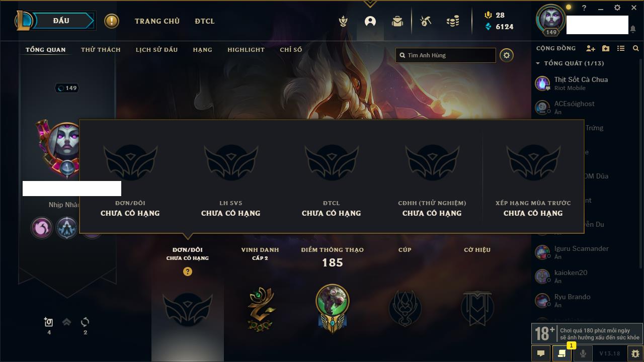Open the crafting hammer loot icon
This screenshot has width=644, height=362.
426,22
